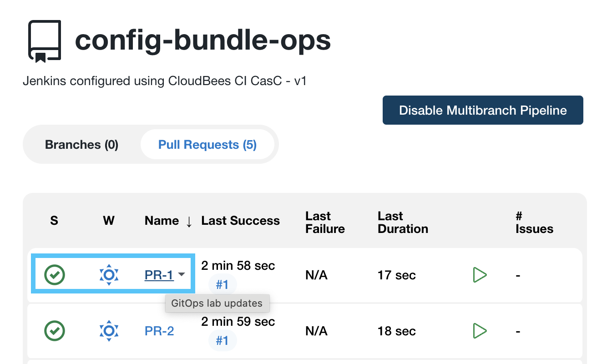Start the PR-2 build with the play icon
This screenshot has width=607, height=364.
480,331
